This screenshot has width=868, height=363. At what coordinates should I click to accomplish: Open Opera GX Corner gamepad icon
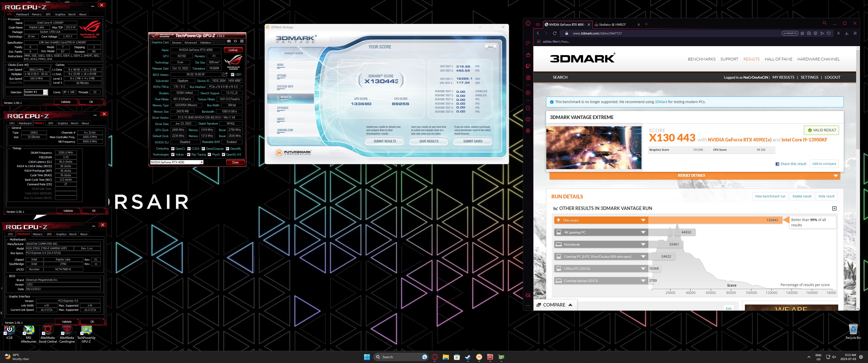point(538,24)
